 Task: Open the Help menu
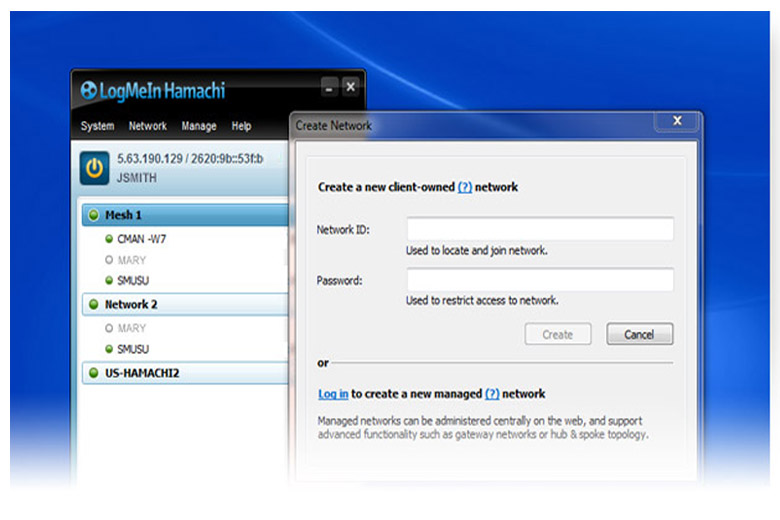pyautogui.click(x=241, y=126)
